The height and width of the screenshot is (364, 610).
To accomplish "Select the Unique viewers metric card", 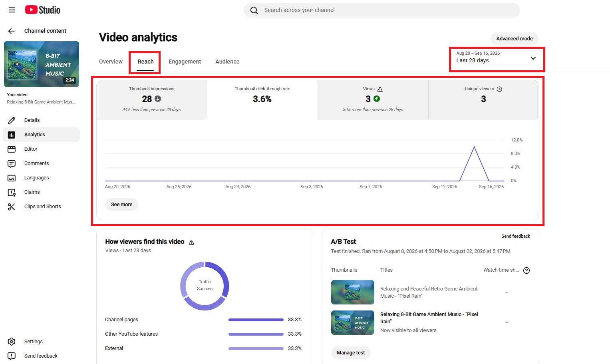I will [x=483, y=100].
